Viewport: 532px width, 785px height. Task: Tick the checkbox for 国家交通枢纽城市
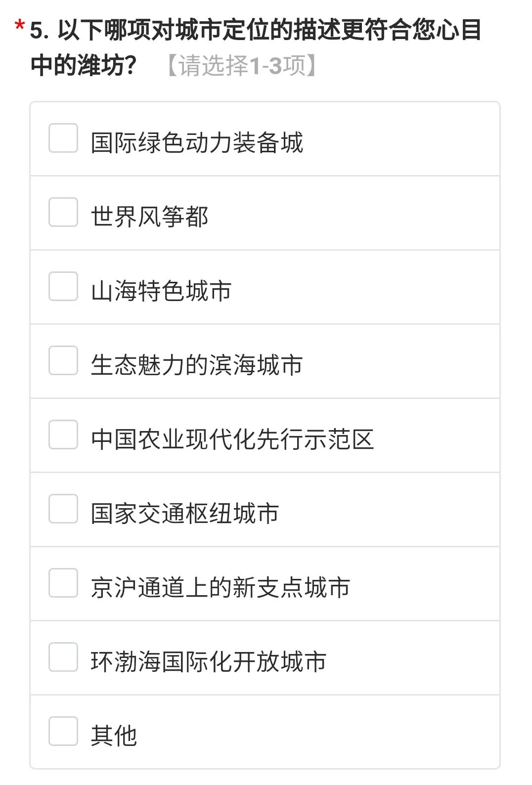[x=63, y=509]
